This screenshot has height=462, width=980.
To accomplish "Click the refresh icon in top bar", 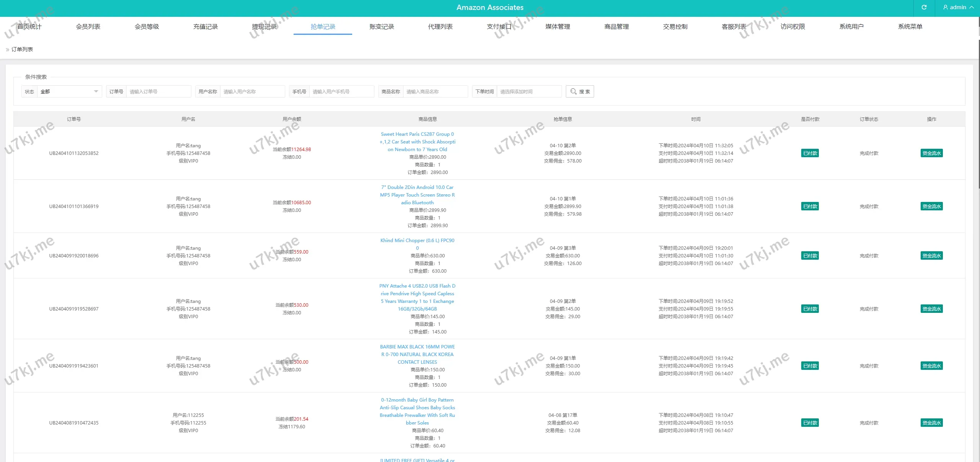I will coord(924,7).
